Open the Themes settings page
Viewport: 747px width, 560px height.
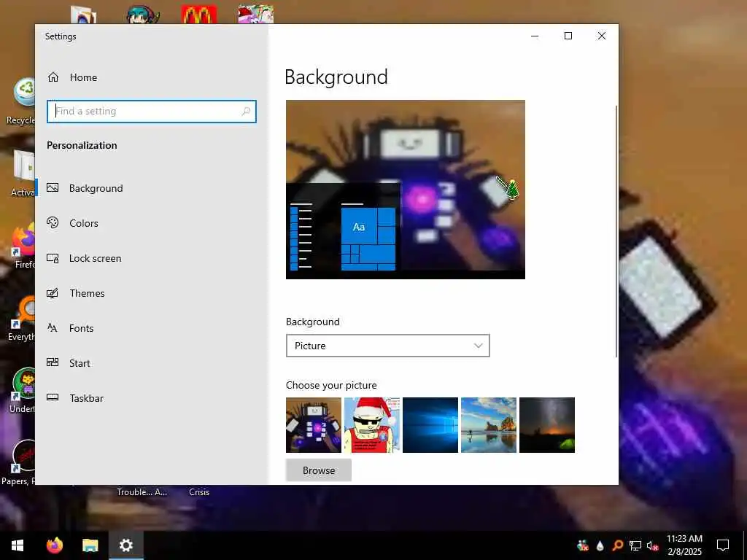(x=152, y=293)
